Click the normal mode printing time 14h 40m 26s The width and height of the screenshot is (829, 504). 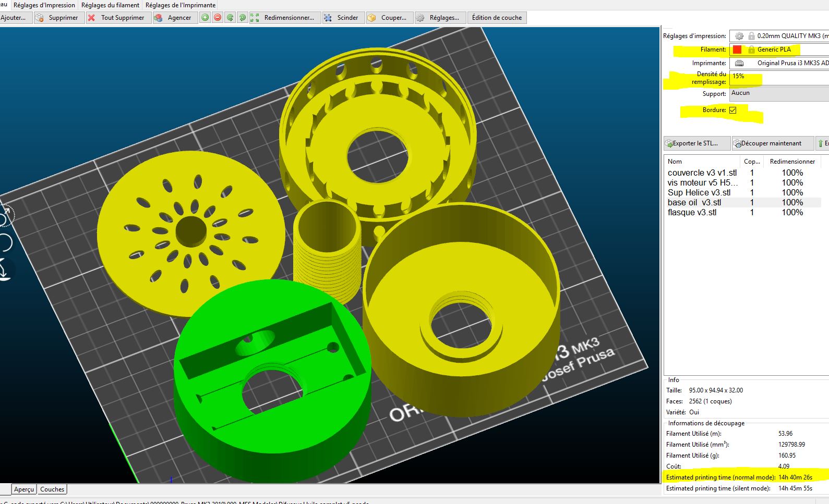click(x=795, y=477)
